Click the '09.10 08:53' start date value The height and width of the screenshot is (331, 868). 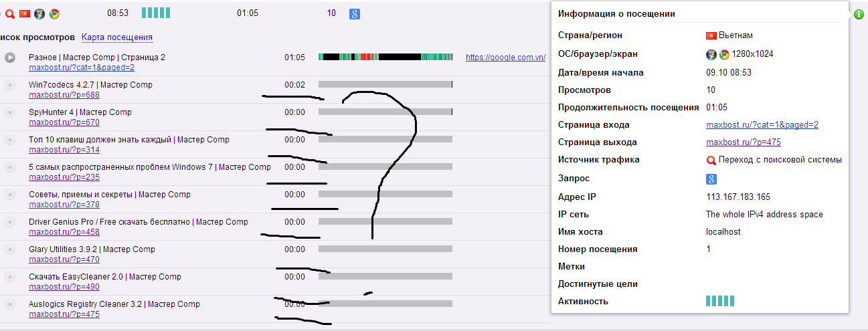[729, 73]
